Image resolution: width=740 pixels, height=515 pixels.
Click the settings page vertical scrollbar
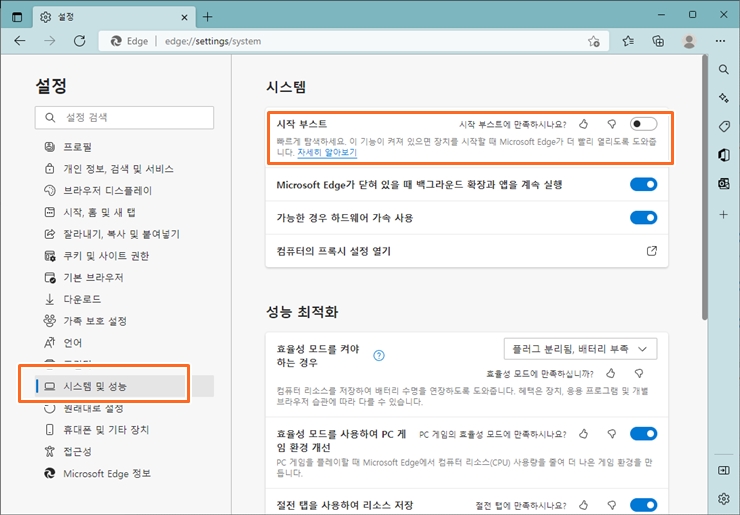[705, 189]
